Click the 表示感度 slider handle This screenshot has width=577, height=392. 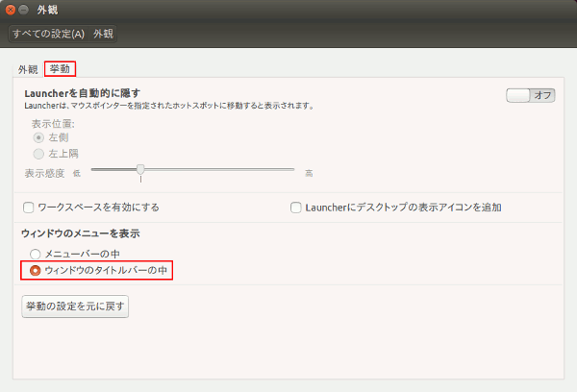pyautogui.click(x=140, y=170)
